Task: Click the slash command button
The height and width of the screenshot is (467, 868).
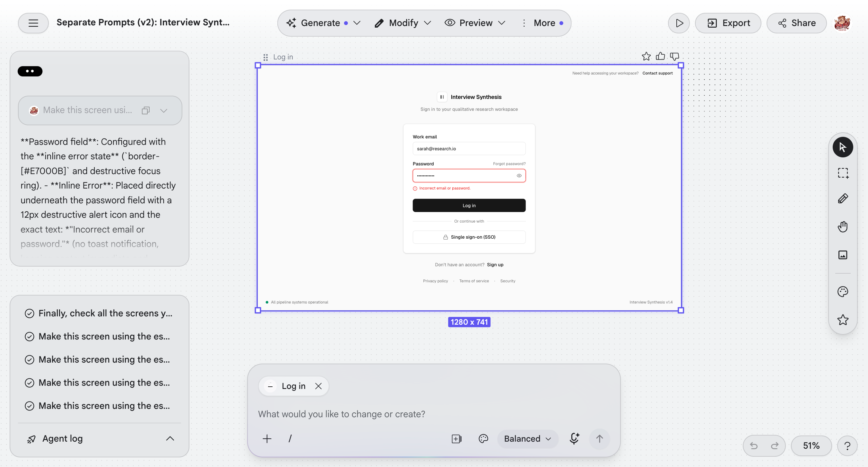Action: pos(290,439)
